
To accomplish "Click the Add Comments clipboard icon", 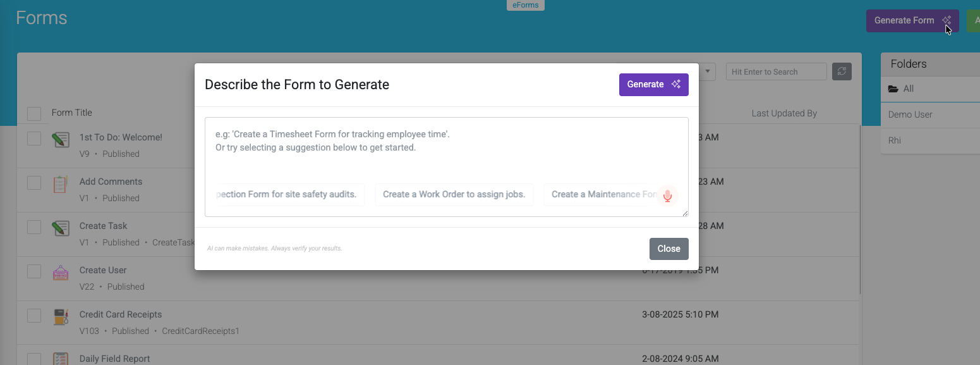I will [x=61, y=184].
